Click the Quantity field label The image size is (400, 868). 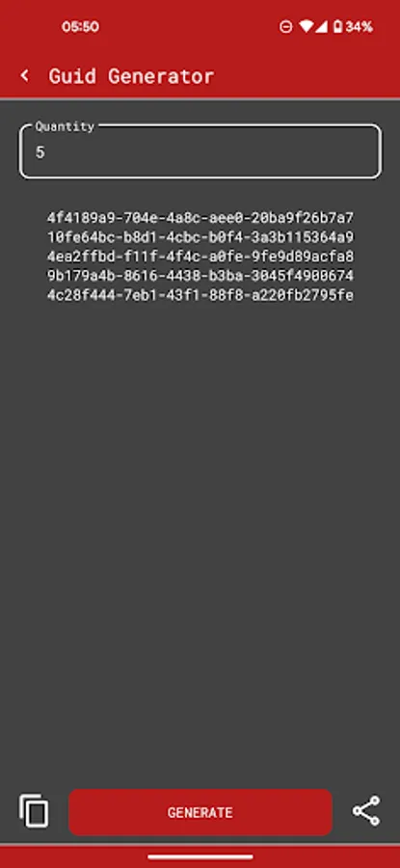65,126
